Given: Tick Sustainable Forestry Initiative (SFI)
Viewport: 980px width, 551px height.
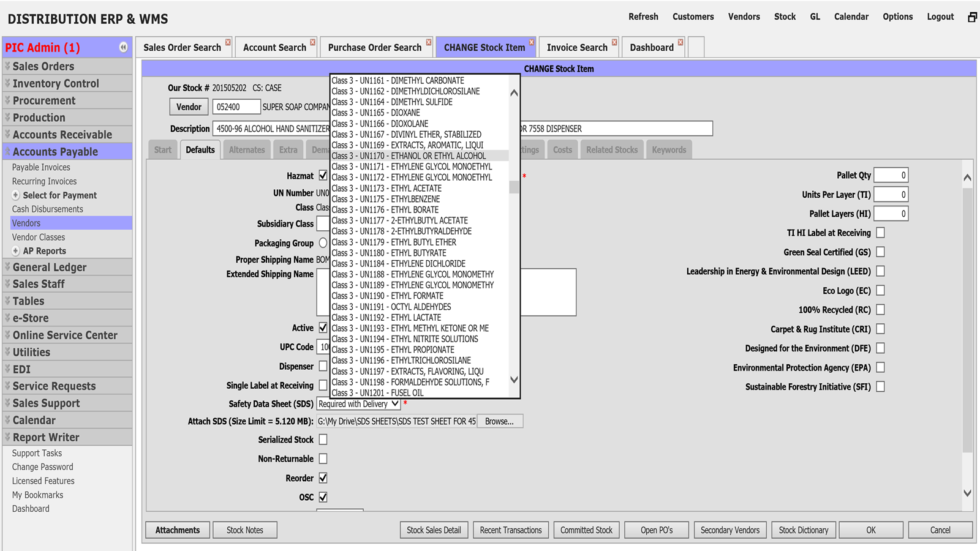Looking at the screenshot, I should (880, 386).
